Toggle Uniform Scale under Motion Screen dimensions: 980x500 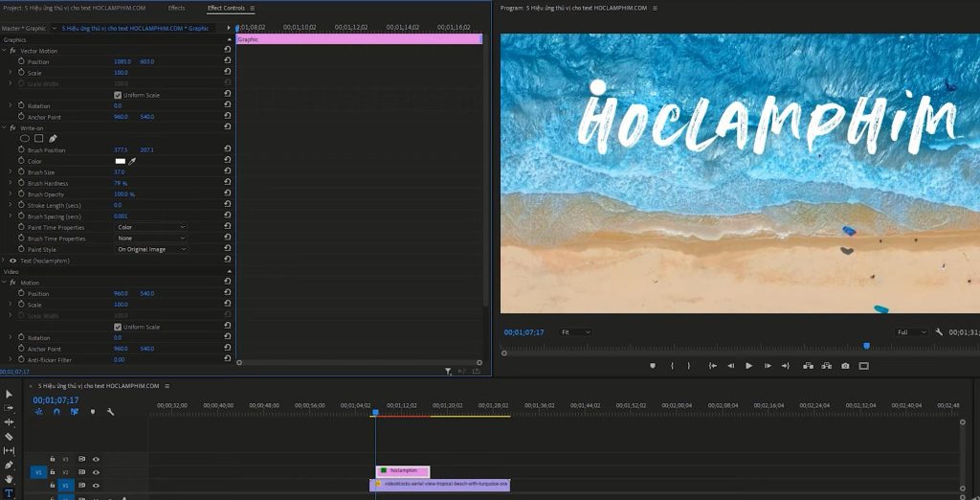[118, 327]
